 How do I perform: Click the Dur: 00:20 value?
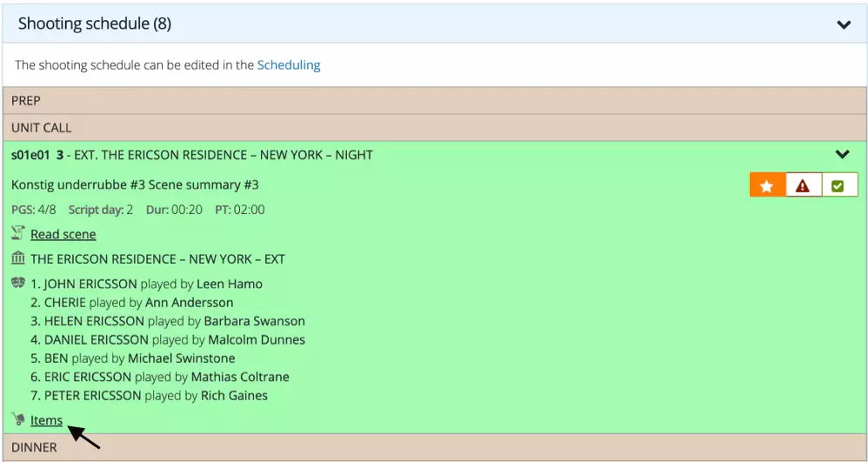(174, 210)
